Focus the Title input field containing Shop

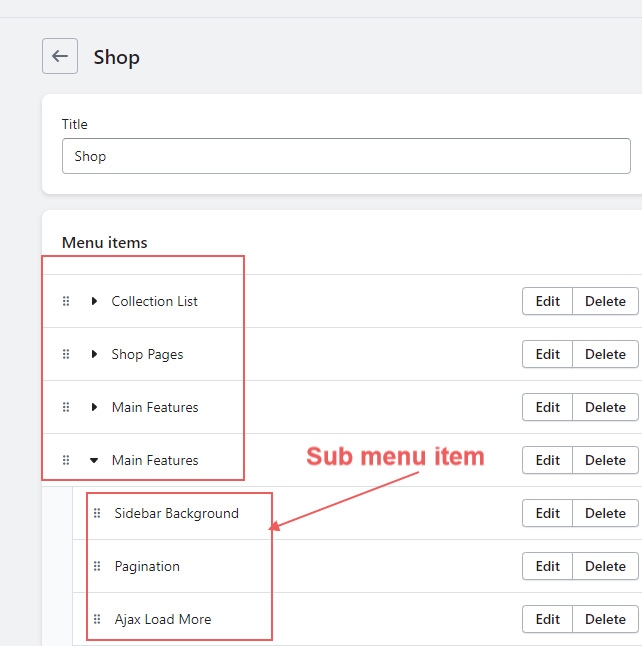pyautogui.click(x=346, y=156)
